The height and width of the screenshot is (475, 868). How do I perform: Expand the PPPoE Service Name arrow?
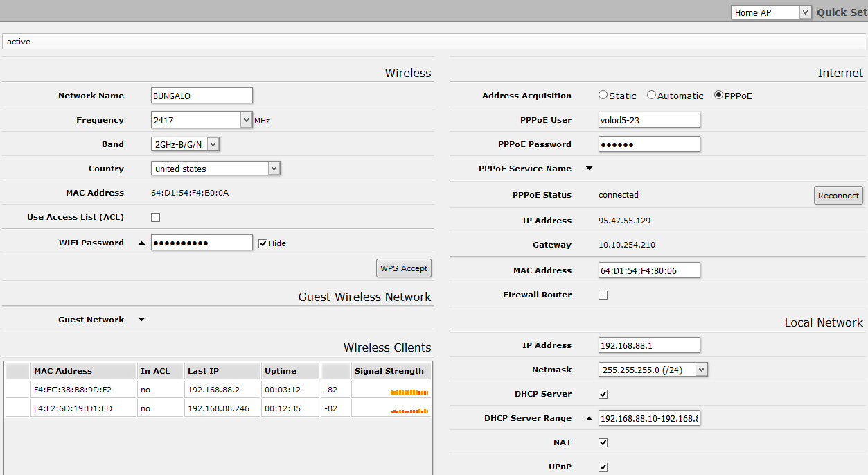[x=589, y=169]
